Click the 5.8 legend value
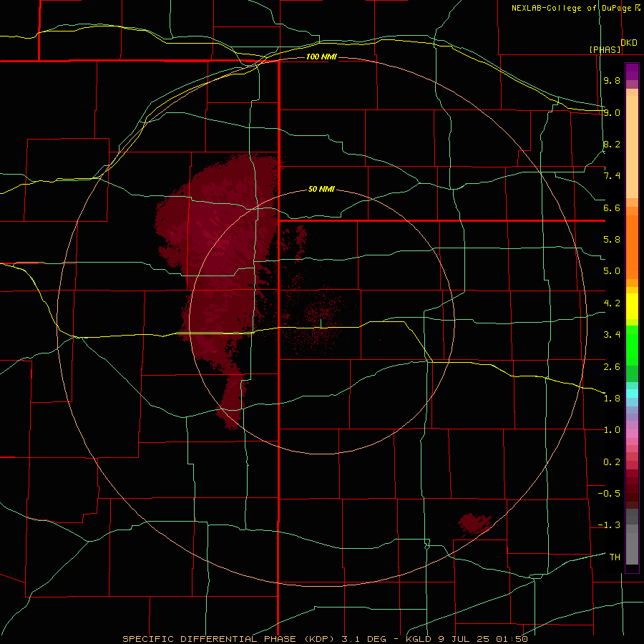 (x=612, y=240)
